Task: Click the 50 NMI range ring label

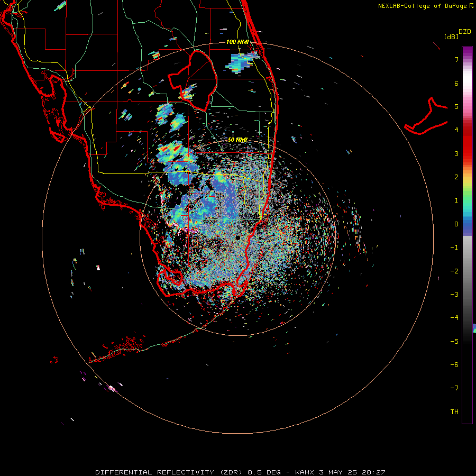Action: [237, 140]
